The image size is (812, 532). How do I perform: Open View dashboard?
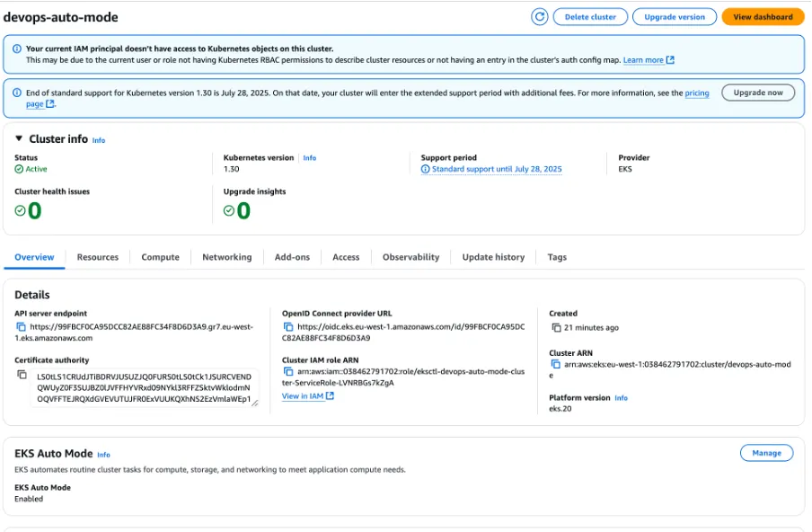[x=763, y=17]
